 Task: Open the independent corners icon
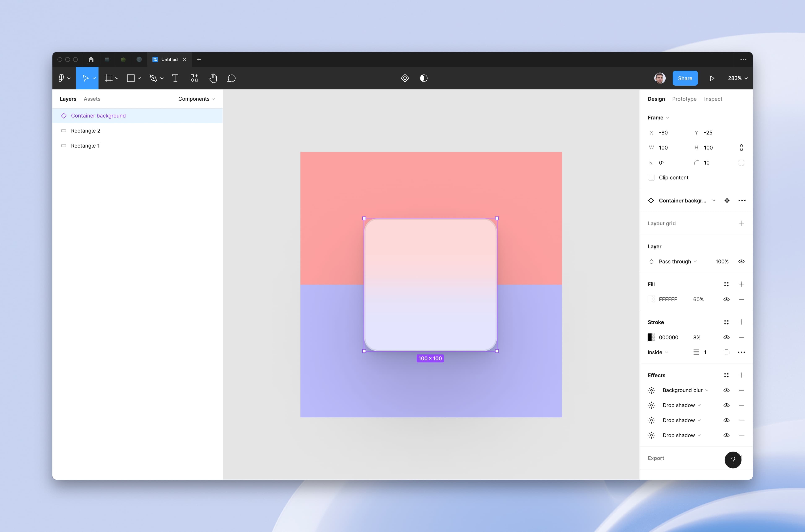tap(741, 163)
